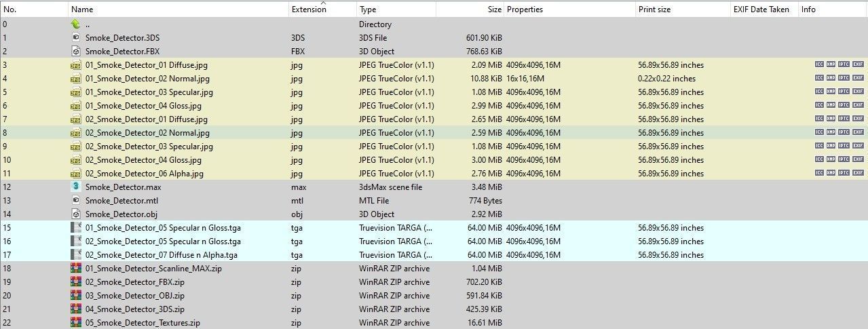Click the WinRAR icon of 05_Smoke_Detector_Textures.zip

coord(76,322)
